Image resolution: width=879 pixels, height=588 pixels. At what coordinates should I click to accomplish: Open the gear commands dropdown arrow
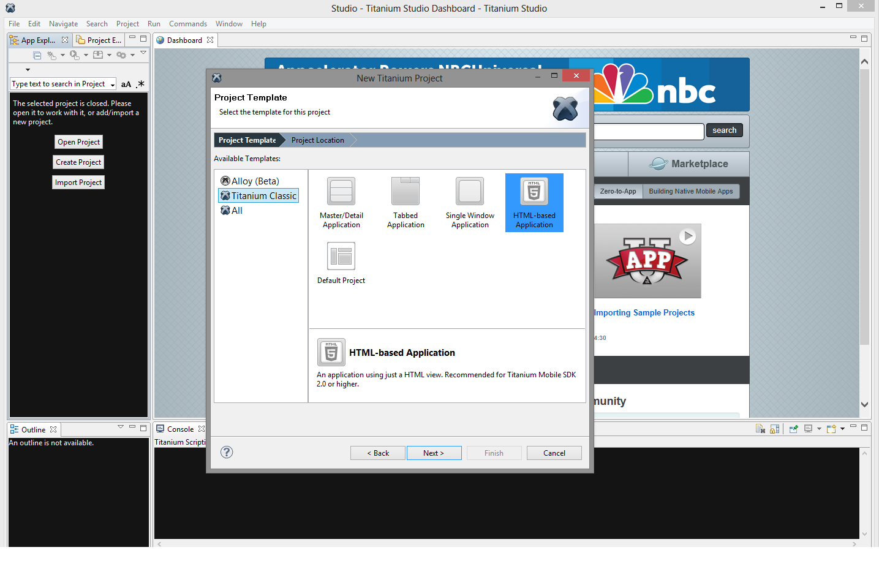point(132,55)
